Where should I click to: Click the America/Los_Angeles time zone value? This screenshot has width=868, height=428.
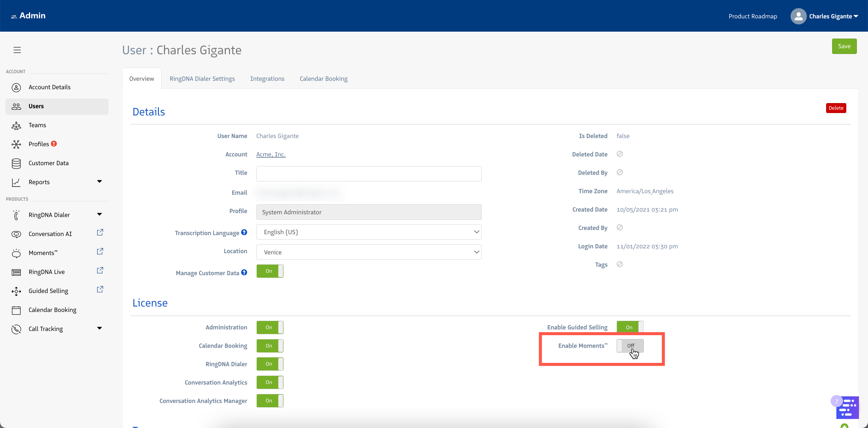645,191
